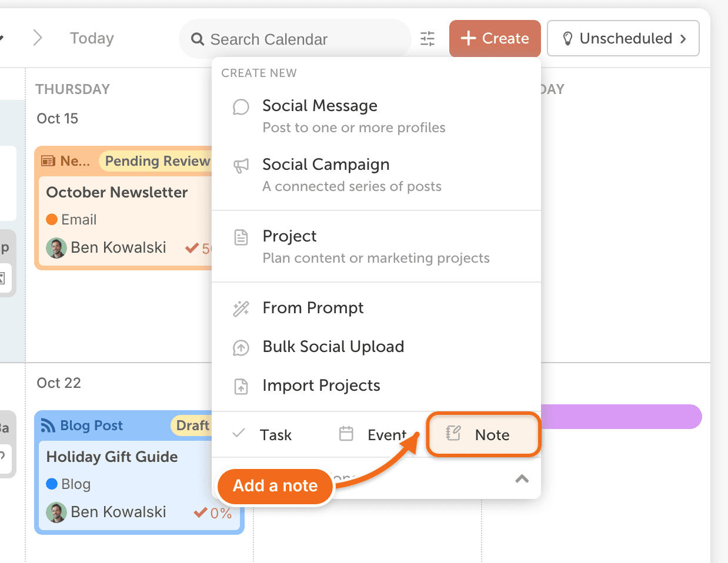
Task: Click the THURSDAY column header
Action: click(73, 89)
